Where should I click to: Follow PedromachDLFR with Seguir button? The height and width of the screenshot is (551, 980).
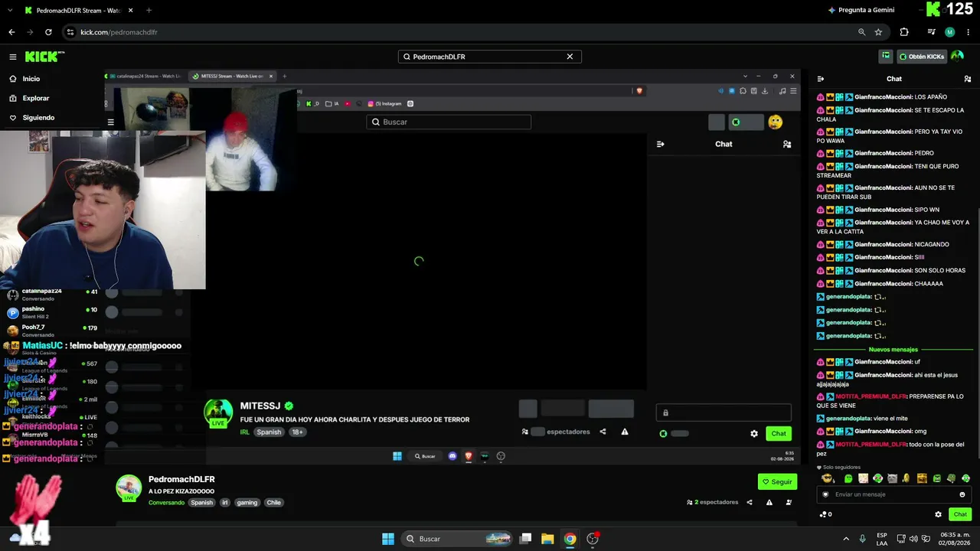(777, 482)
